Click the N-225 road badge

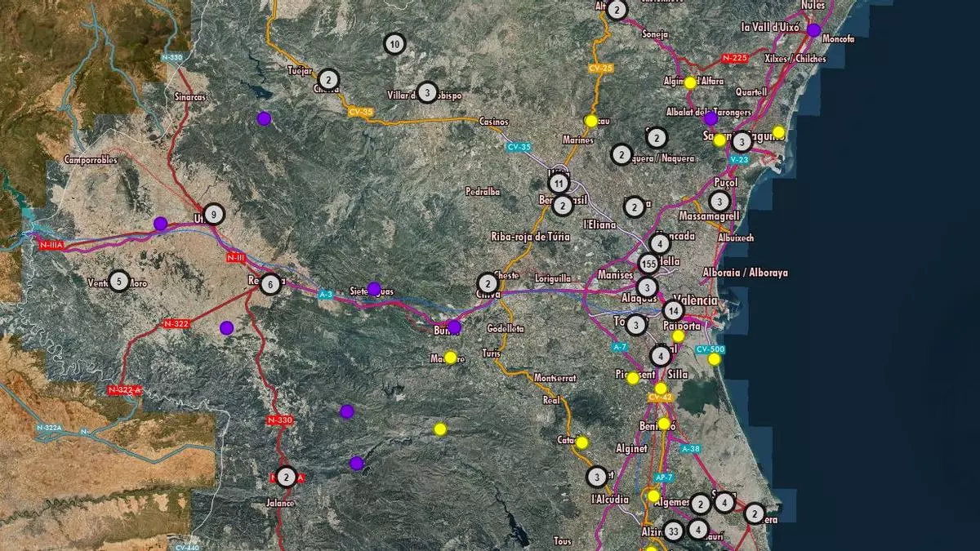tap(735, 58)
